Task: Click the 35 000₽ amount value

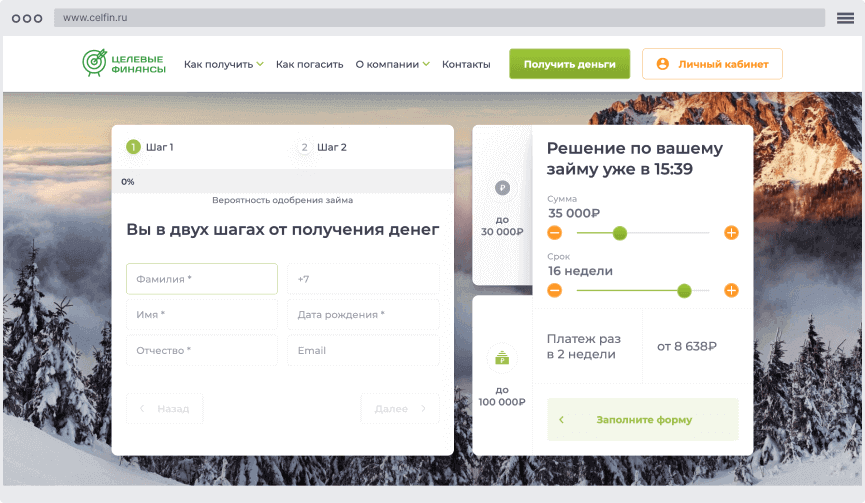Action: (574, 213)
